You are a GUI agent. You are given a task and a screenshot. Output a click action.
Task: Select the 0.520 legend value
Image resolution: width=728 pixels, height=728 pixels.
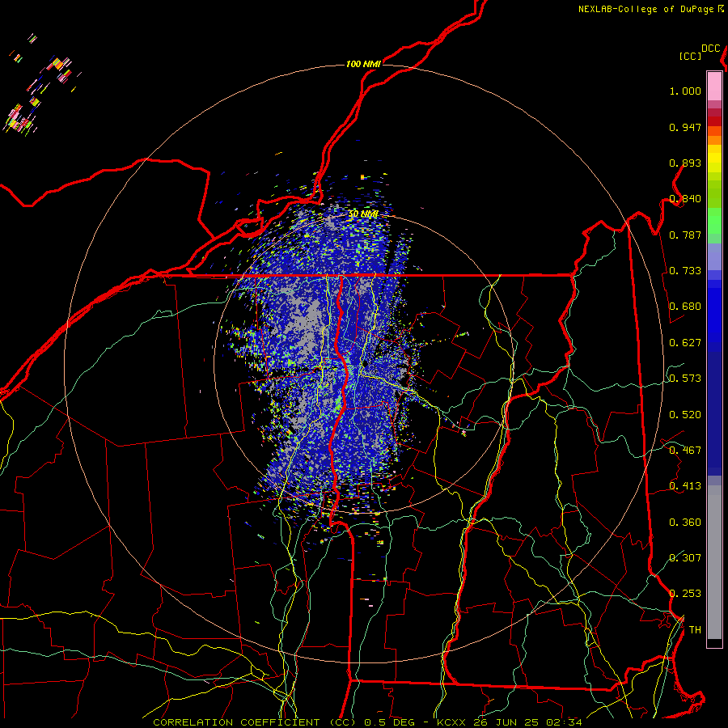tap(685, 415)
